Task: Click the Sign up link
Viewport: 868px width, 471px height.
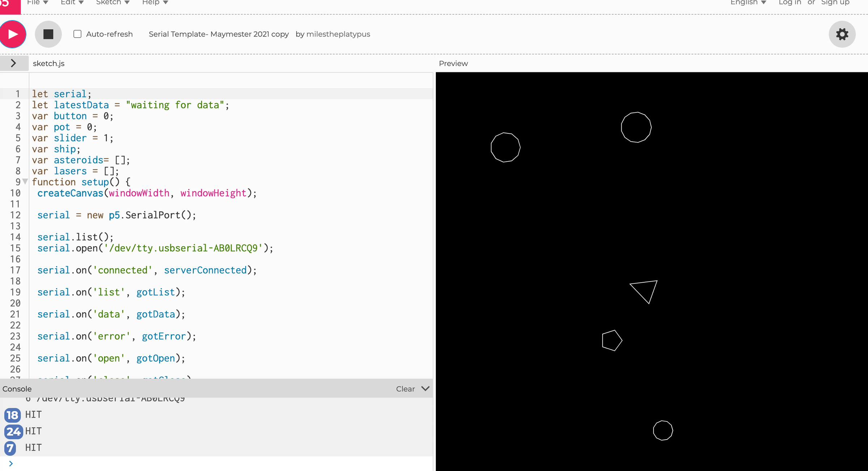Action: tap(835, 3)
